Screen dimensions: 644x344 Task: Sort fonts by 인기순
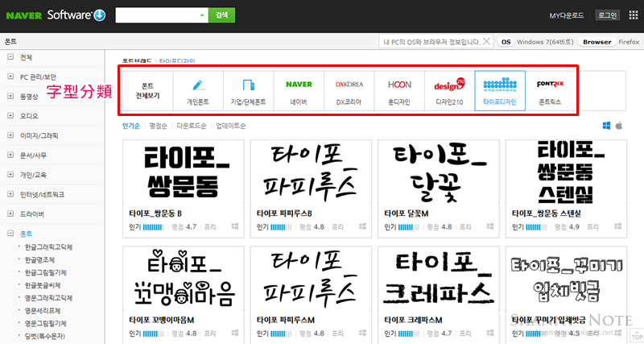point(131,126)
